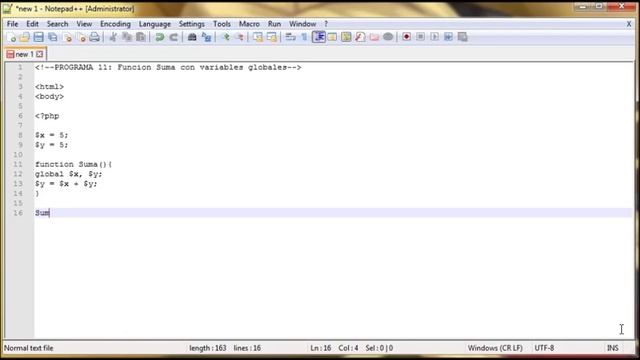Close document with menu bar X
This screenshot has height=360, width=640.
pos(629,24)
